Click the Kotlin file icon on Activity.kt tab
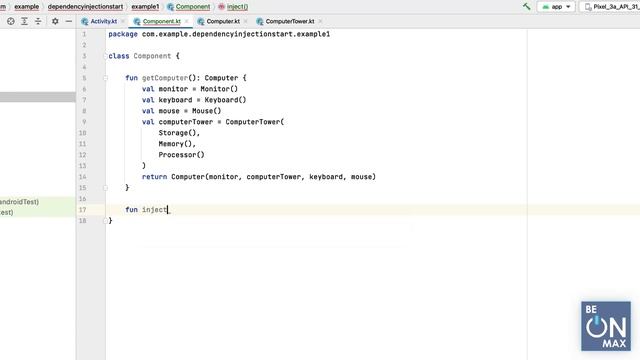Viewport: 640px width, 360px height. [84, 21]
